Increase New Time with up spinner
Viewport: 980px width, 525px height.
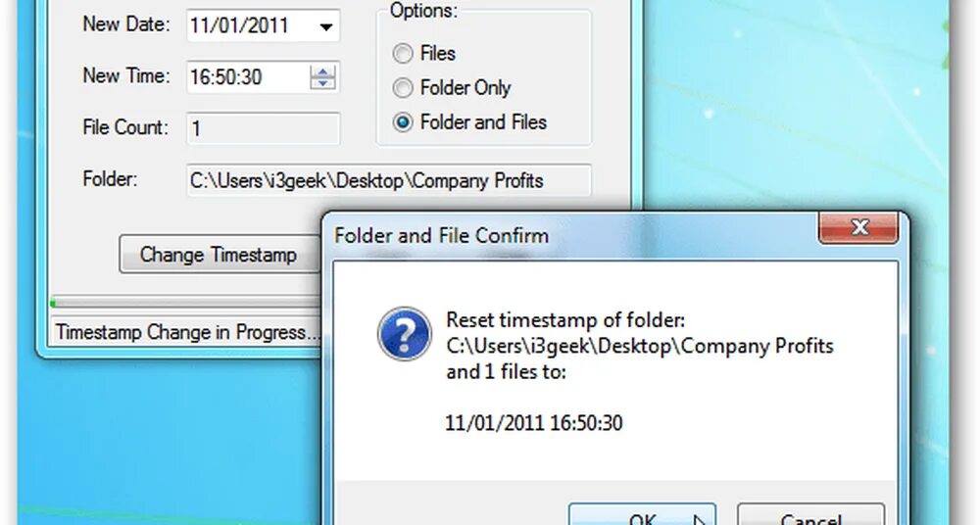pyautogui.click(x=323, y=71)
